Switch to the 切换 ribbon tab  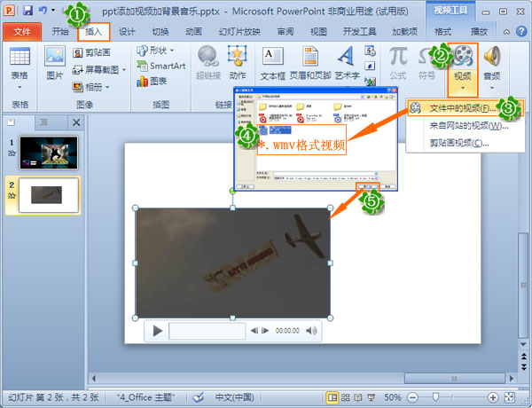[x=160, y=32]
